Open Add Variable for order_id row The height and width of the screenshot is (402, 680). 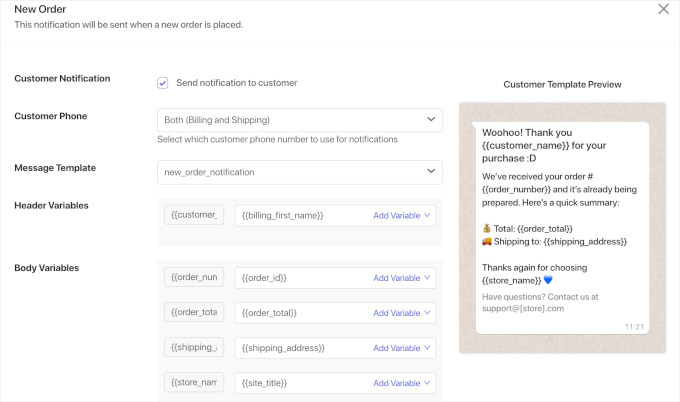point(402,278)
